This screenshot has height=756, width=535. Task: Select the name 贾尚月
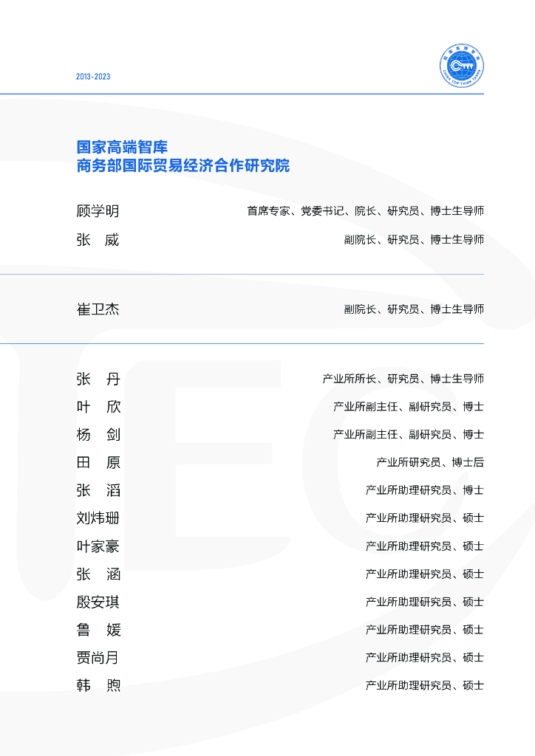click(98, 658)
